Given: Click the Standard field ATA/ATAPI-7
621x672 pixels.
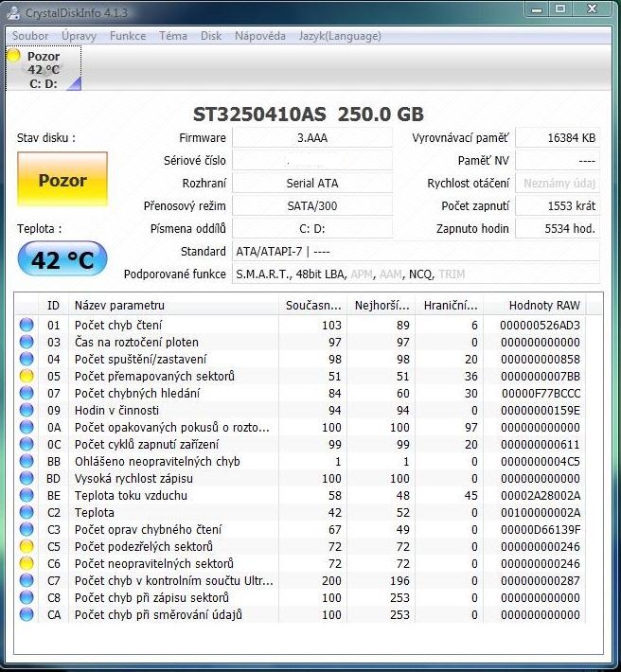Looking at the screenshot, I should (416, 252).
